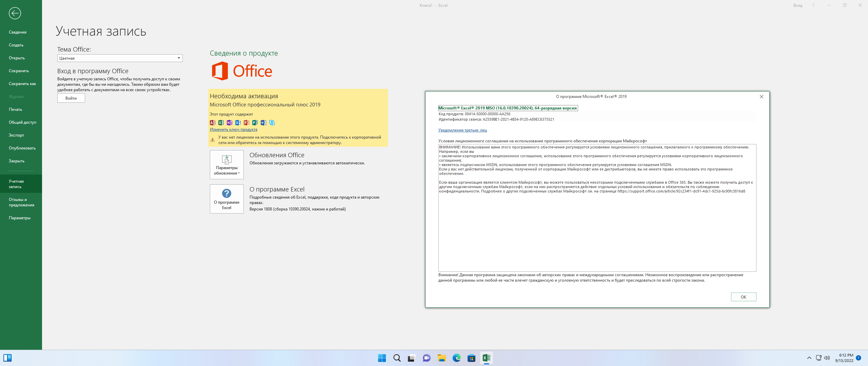868x366 pixels.
Task: Click the Excel icon in the taskbar
Action: (486, 358)
